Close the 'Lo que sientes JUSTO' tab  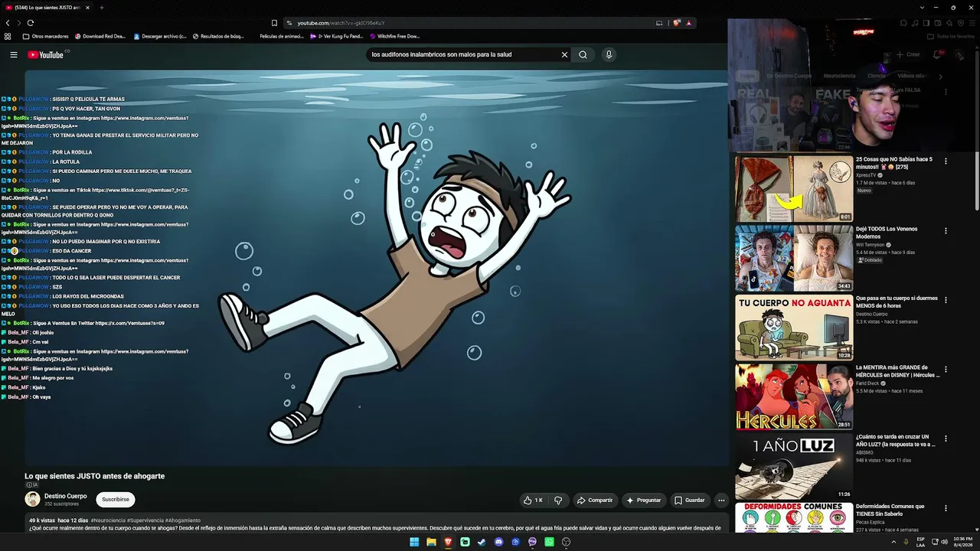click(87, 8)
